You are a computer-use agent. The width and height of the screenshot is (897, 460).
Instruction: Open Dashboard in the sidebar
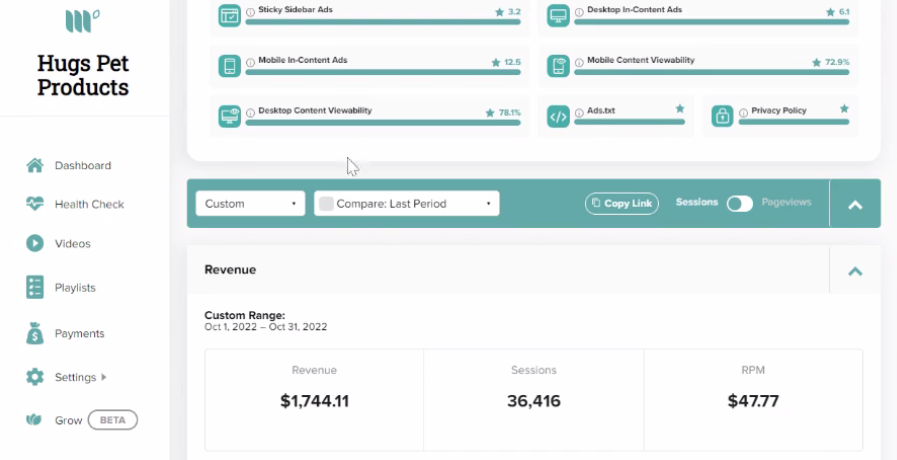(83, 165)
